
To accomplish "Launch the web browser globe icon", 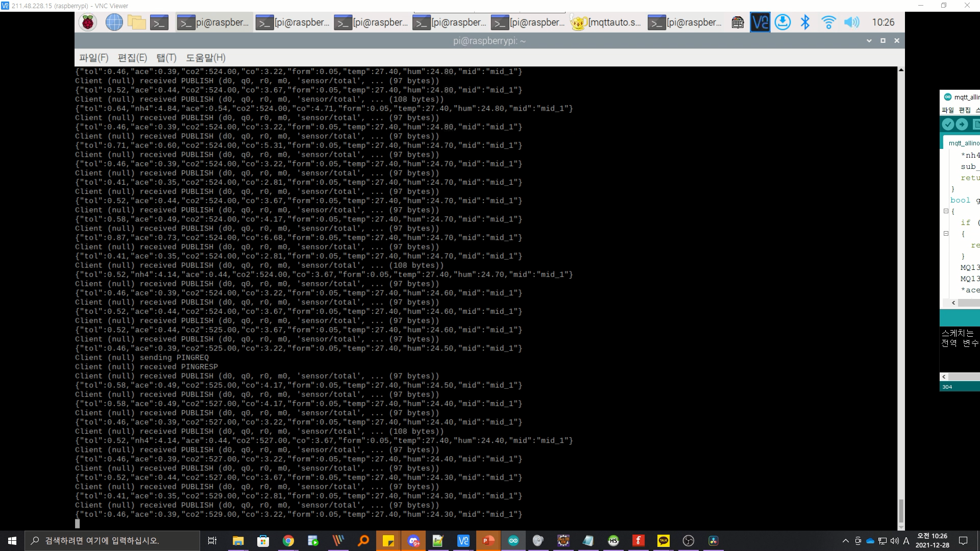I will tap(114, 22).
